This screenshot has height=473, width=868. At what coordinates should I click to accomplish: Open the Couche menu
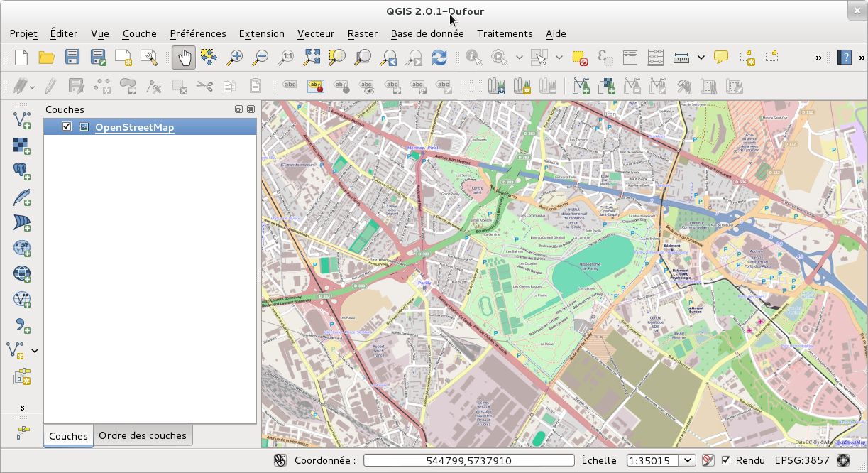point(140,33)
